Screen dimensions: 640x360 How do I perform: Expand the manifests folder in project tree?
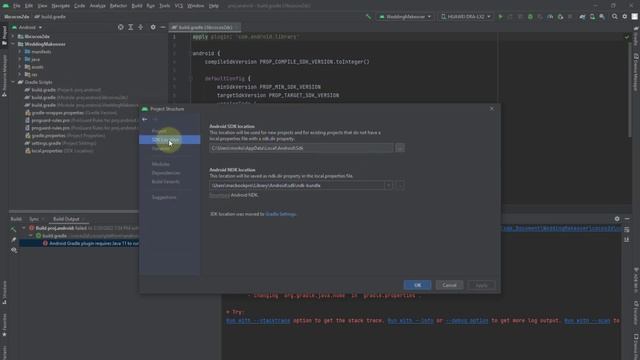(20, 52)
